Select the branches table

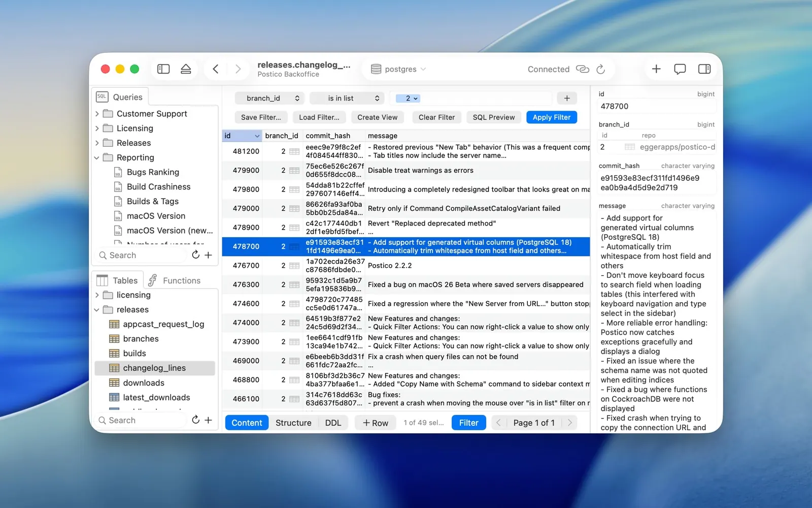[141, 339]
